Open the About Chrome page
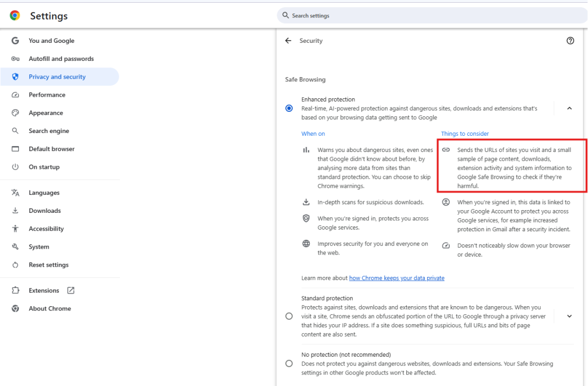 coord(60,308)
